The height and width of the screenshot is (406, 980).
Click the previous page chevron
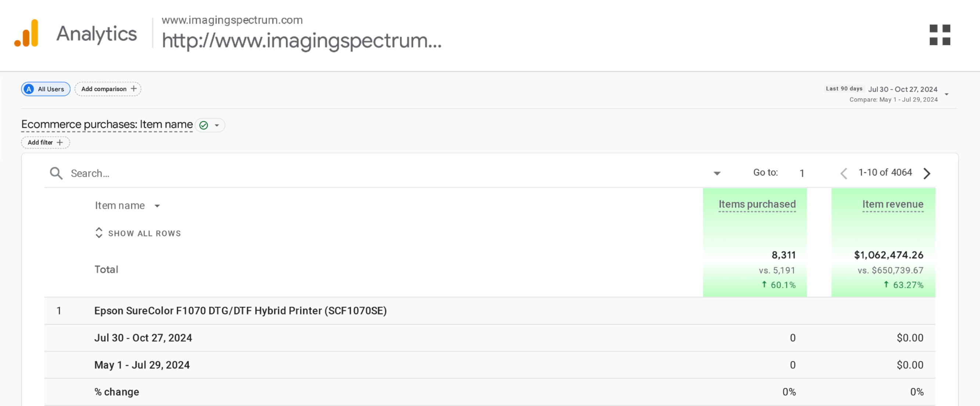pos(844,173)
